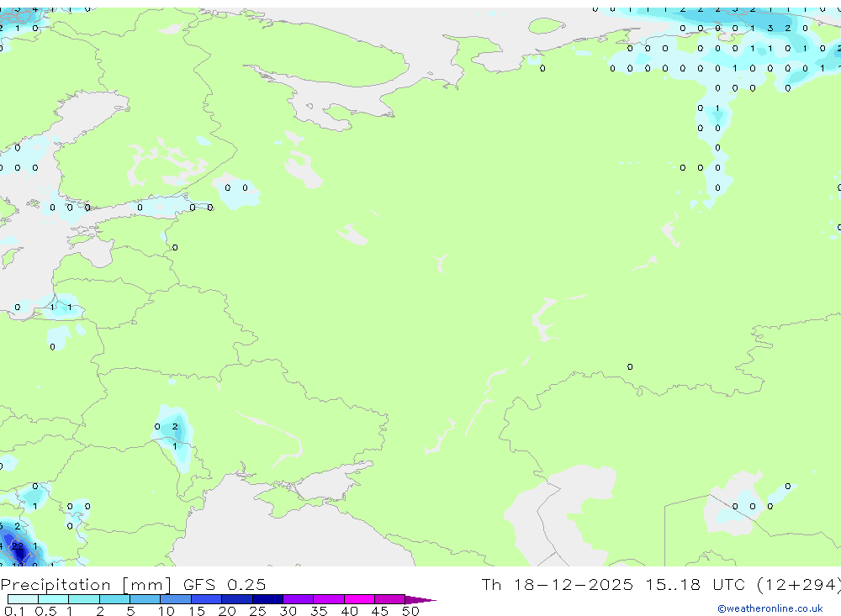Click legend label '10'

167,611
